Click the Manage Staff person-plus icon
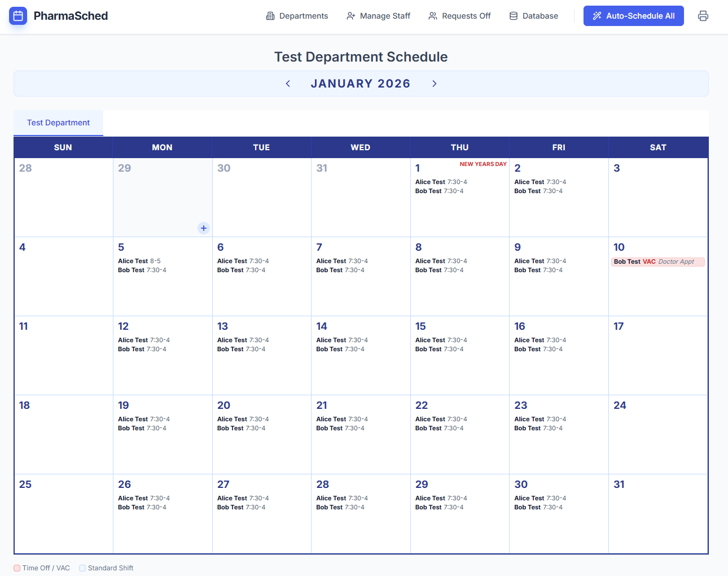The height and width of the screenshot is (576, 728). click(350, 16)
